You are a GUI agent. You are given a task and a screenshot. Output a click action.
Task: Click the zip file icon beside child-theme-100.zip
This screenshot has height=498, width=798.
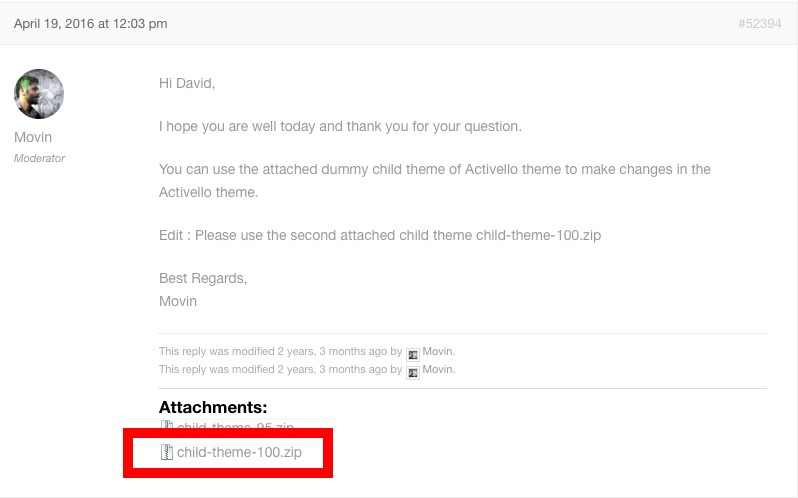tap(167, 453)
